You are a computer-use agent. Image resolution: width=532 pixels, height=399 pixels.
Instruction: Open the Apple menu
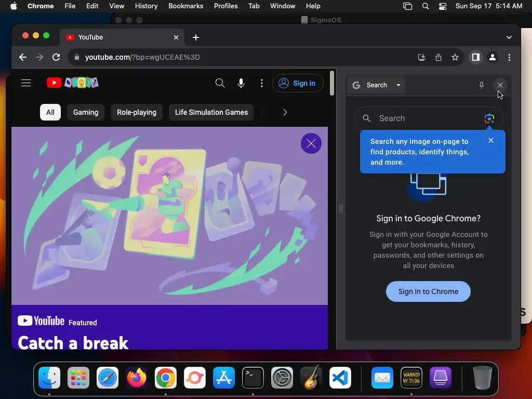coord(14,6)
